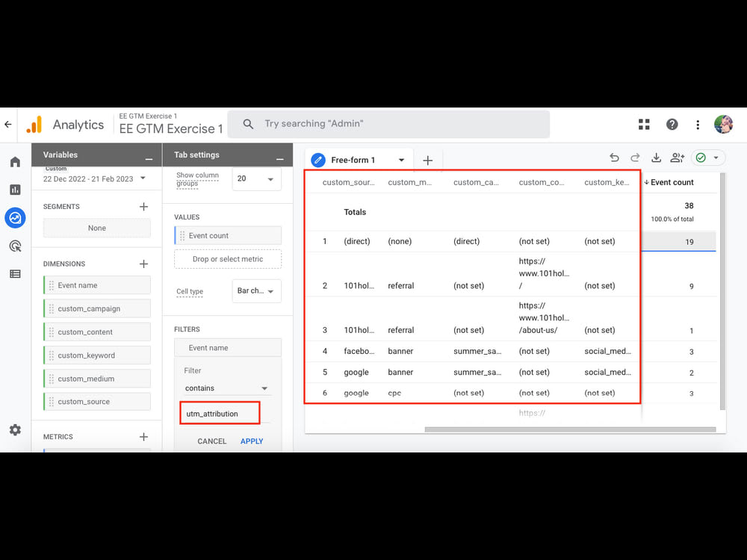Open Admin via the settings gear icon

15,430
